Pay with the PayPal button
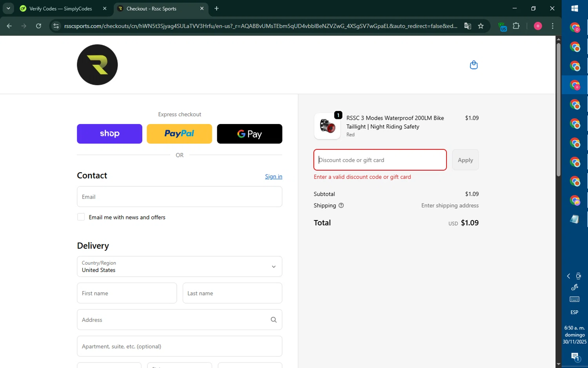The width and height of the screenshot is (588, 368). (x=179, y=134)
